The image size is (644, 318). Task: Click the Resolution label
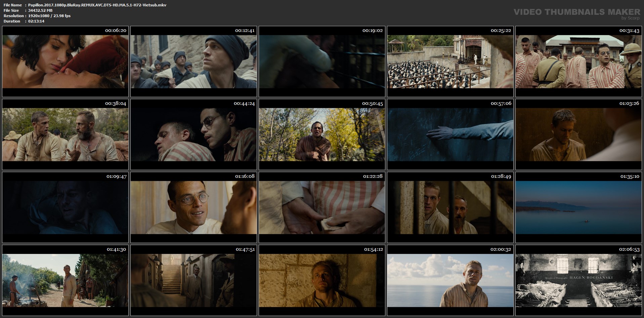(14, 16)
